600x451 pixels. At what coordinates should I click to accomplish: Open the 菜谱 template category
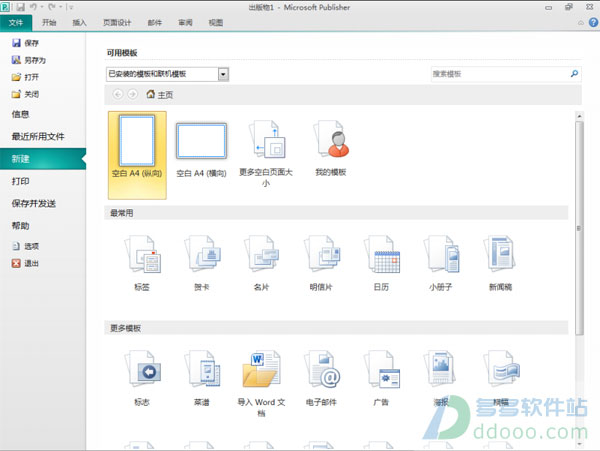tap(202, 378)
